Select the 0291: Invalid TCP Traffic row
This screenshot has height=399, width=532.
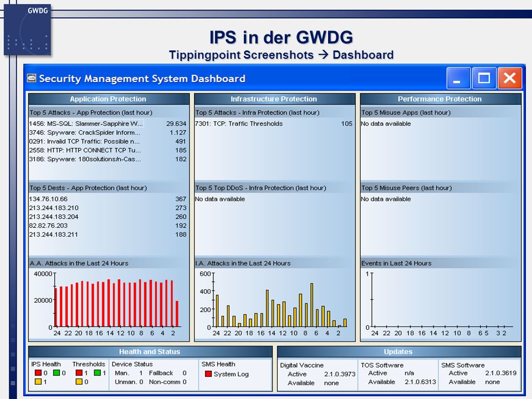(x=108, y=141)
